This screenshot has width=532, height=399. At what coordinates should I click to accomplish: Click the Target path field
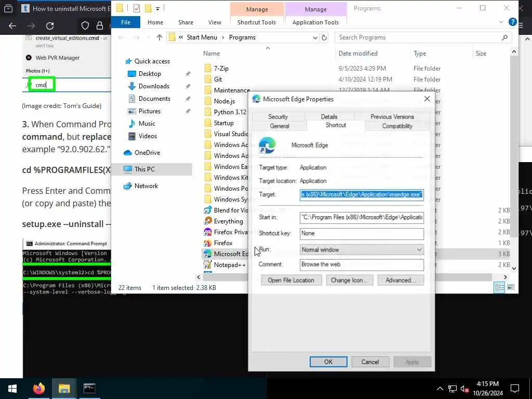[x=362, y=195]
